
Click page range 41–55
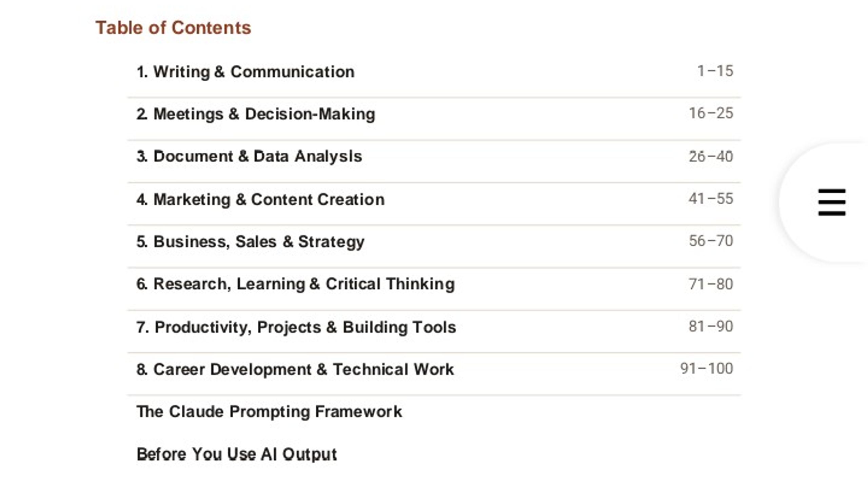[711, 199]
